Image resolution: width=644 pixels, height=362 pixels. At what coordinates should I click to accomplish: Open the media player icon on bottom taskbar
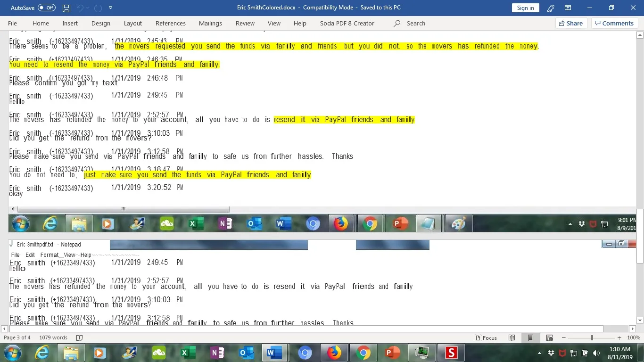[x=99, y=352]
